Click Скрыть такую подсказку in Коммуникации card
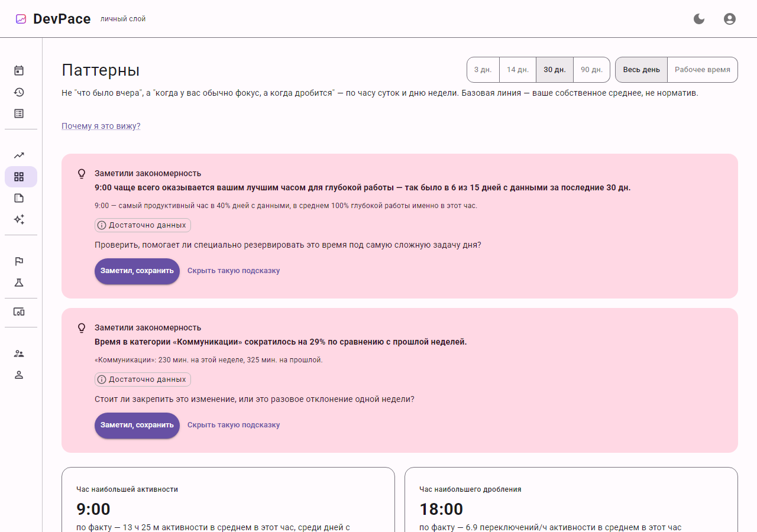 234,425
